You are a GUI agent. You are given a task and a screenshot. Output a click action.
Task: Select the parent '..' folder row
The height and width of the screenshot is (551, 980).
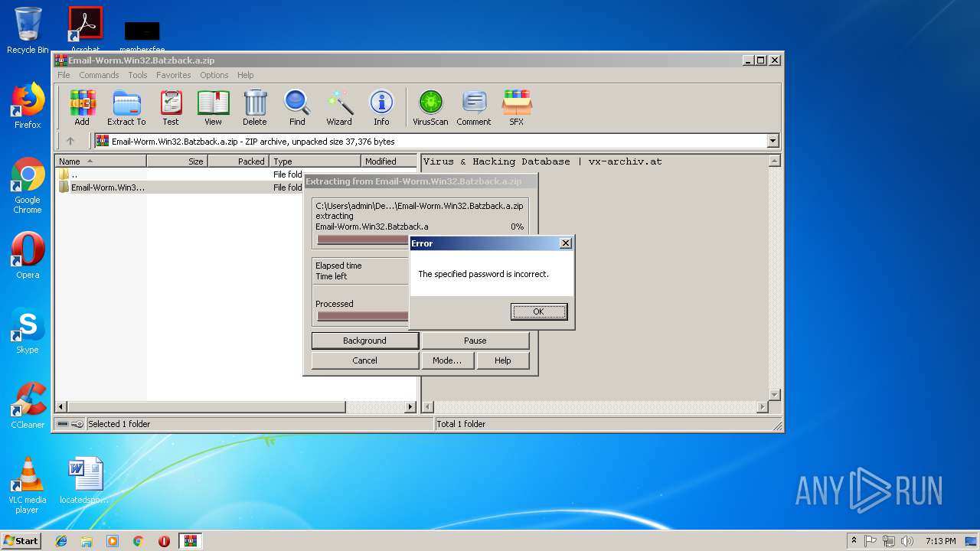[x=180, y=174]
